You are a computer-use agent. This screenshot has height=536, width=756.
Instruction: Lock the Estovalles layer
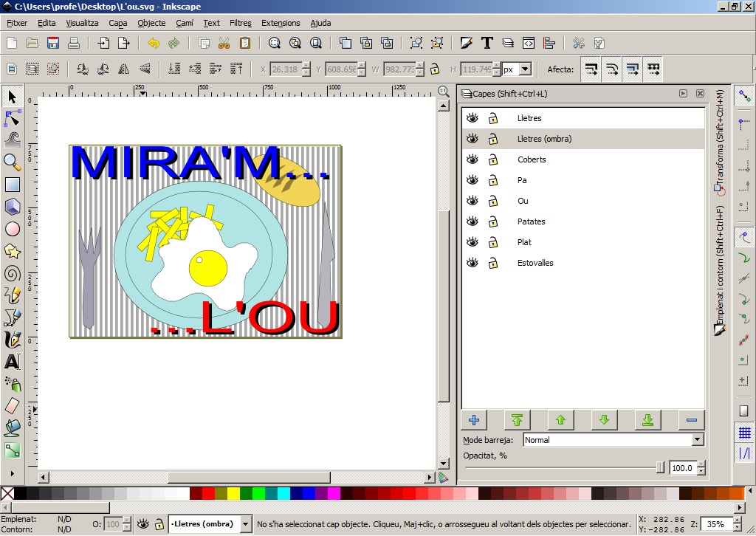[492, 263]
